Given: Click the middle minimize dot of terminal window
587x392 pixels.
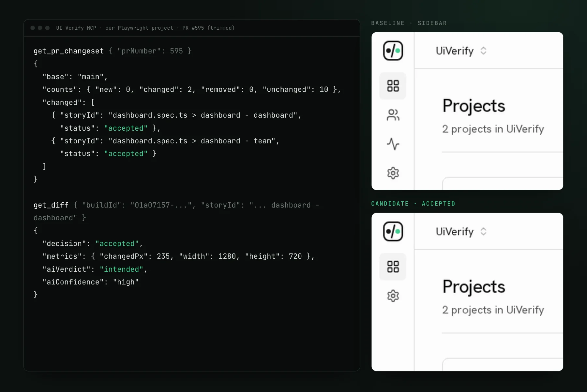Looking at the screenshot, I should (40, 28).
